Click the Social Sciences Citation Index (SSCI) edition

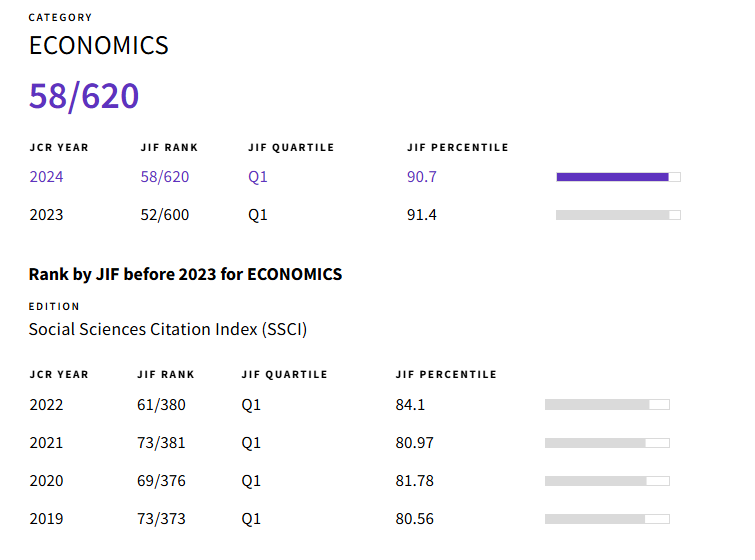(x=167, y=329)
